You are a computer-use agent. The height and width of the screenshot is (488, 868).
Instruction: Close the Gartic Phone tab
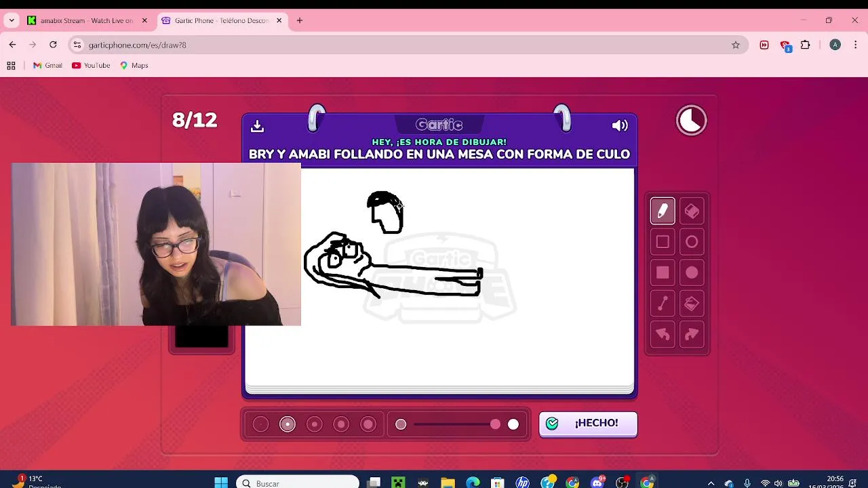(279, 20)
